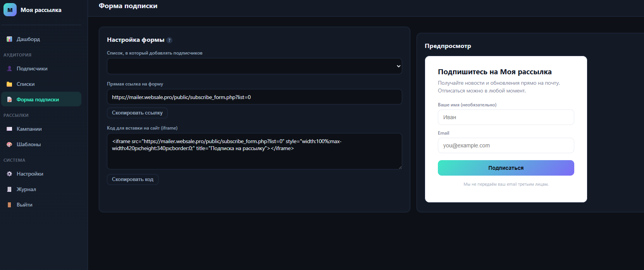Screen dimensions: 644x270
Task: Click the name field with Иван placeholder
Action: coord(506,117)
